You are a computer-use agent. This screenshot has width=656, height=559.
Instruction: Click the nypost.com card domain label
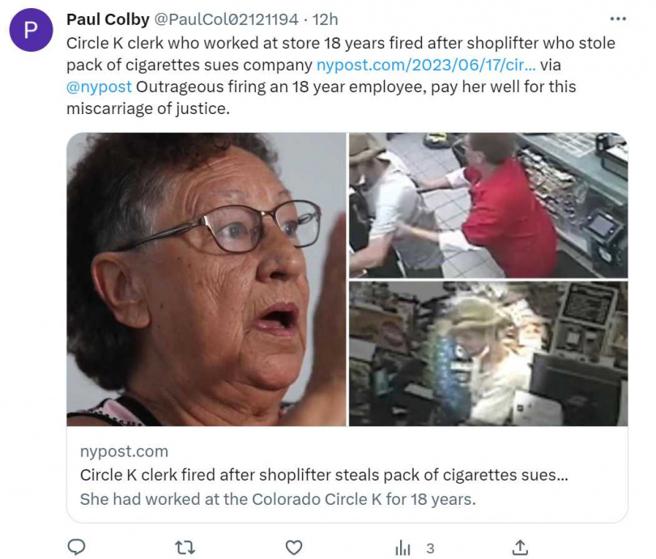coord(124,451)
